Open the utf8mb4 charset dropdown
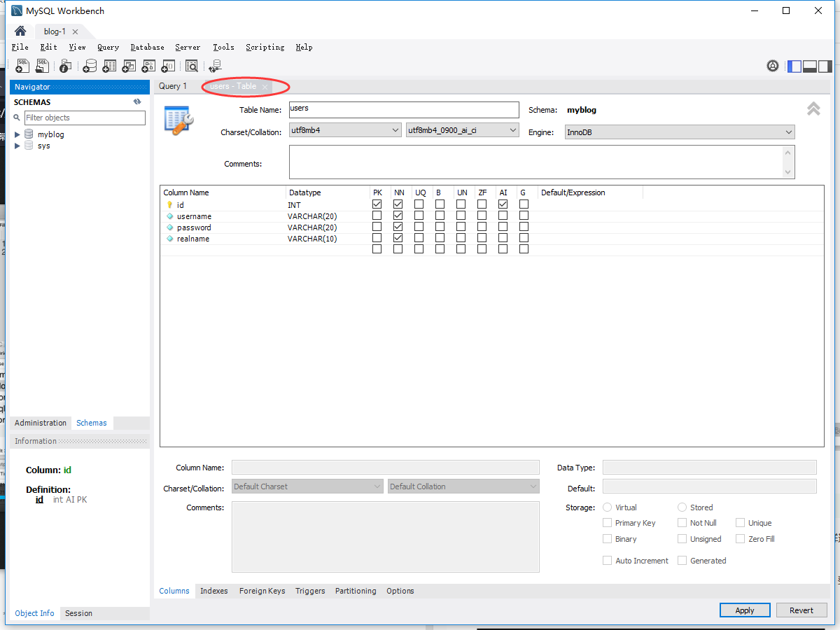This screenshot has width=840, height=630. (x=345, y=131)
